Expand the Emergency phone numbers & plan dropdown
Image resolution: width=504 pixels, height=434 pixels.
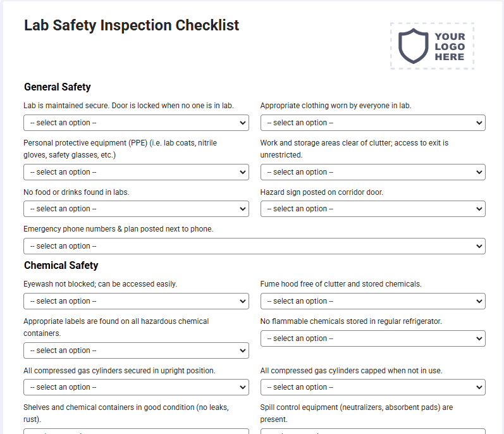[x=254, y=246]
